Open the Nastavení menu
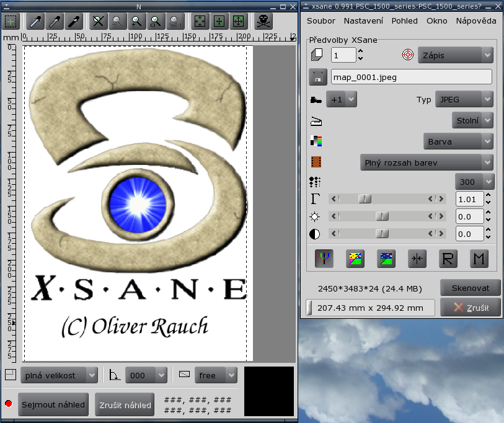 (363, 21)
